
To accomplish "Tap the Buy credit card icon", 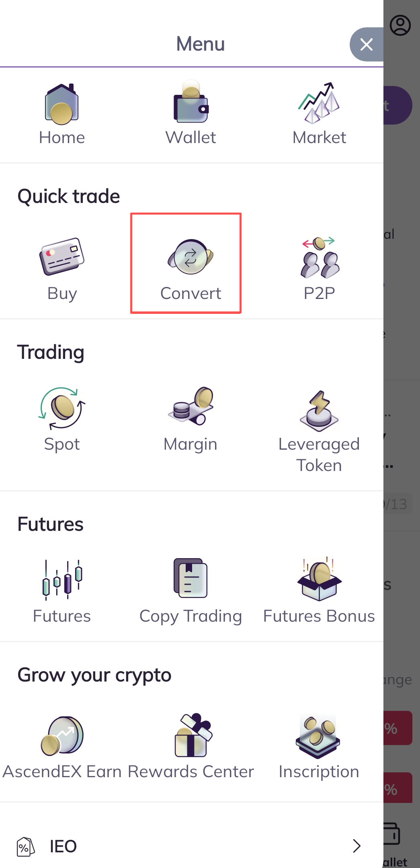I will tap(62, 257).
